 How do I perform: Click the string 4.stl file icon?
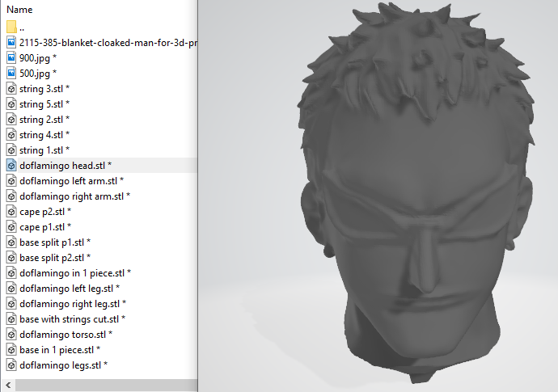pyautogui.click(x=11, y=134)
